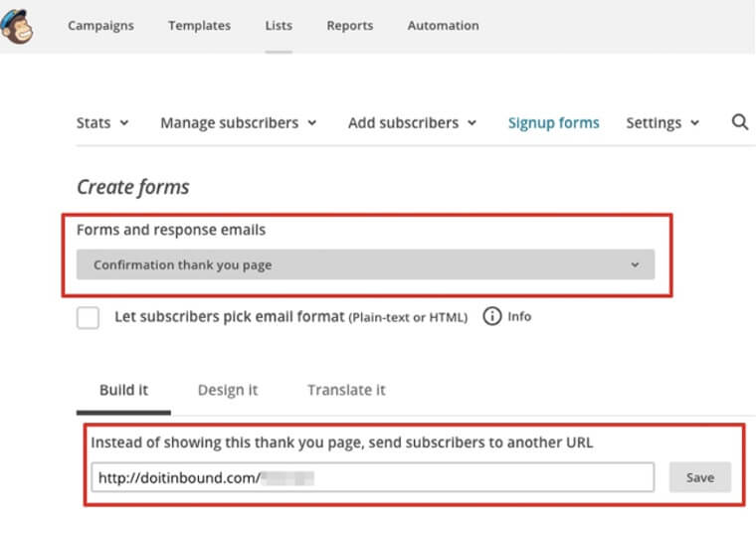756x533 pixels.
Task: Click the redirect URL input field
Action: (373, 477)
